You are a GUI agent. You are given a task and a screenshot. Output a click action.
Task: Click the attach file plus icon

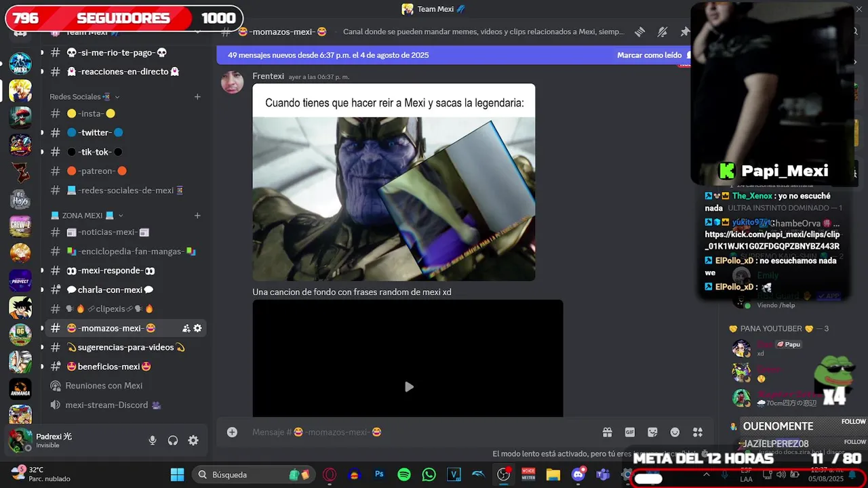[232, 432]
